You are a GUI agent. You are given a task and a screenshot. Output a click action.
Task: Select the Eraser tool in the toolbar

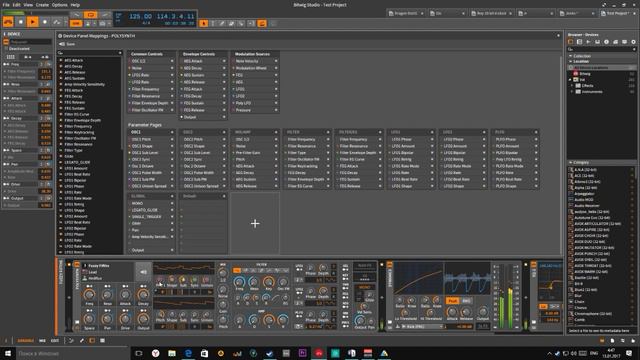[231, 24]
